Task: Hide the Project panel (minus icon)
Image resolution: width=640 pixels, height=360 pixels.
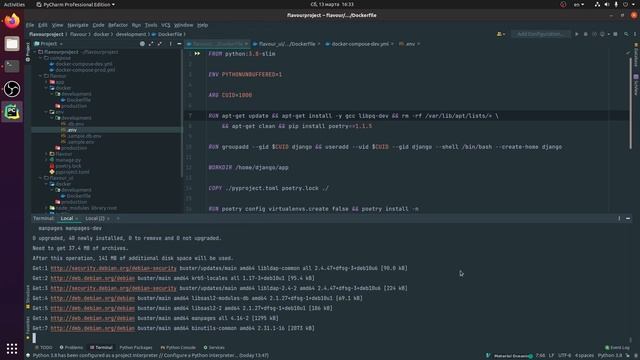Action: click(179, 44)
